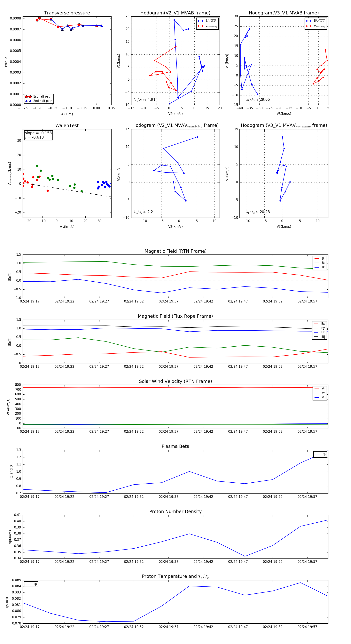
Task: Select the By' legend entry
Action: point(320,328)
